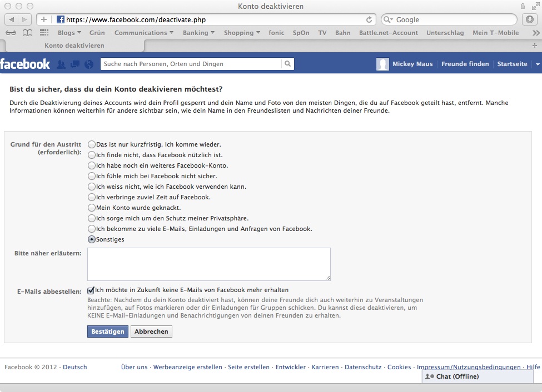
Task: Click the 'Bitte näher erläutern' text area
Action: (x=209, y=264)
